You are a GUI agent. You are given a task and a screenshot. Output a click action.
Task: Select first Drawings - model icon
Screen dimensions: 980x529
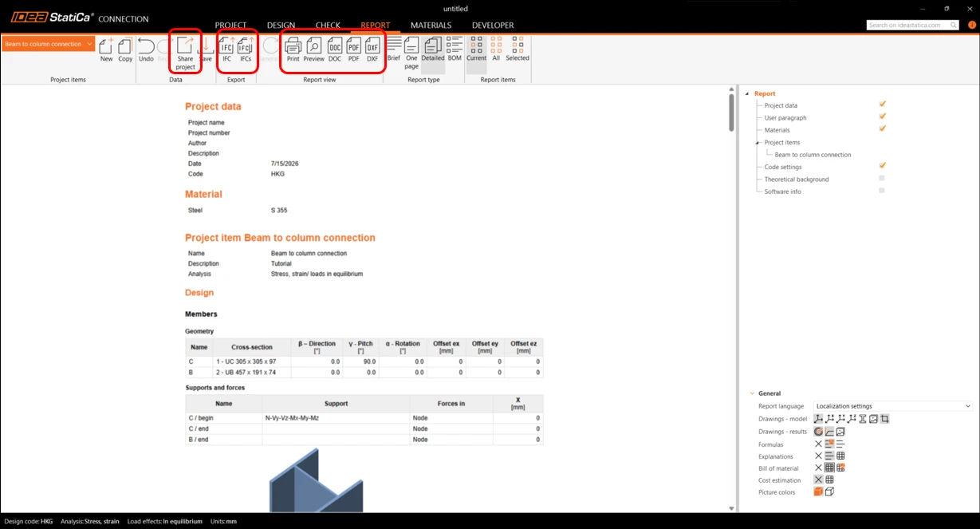[x=818, y=419]
